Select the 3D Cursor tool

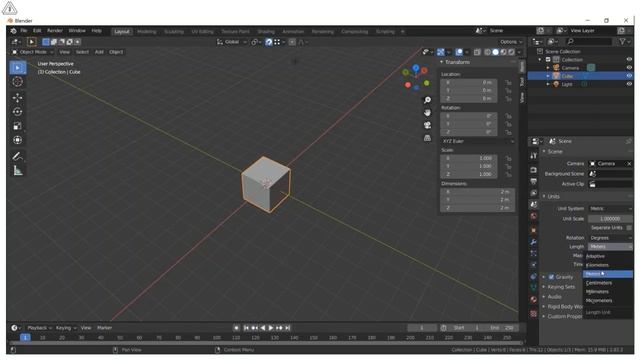[x=18, y=82]
